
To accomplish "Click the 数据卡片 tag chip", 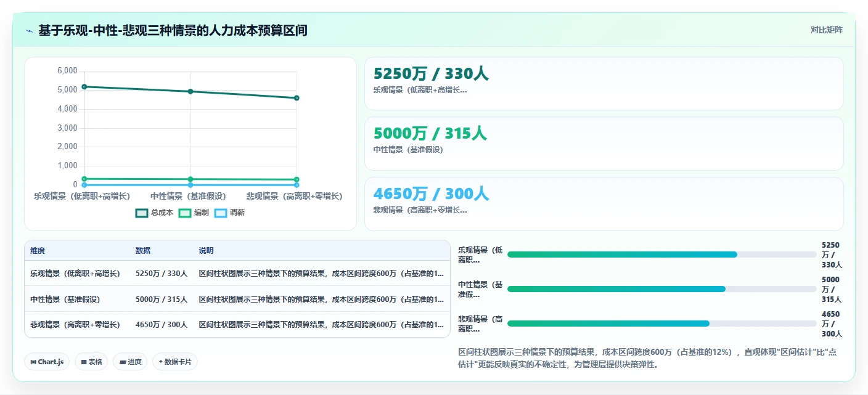I will click(x=175, y=362).
